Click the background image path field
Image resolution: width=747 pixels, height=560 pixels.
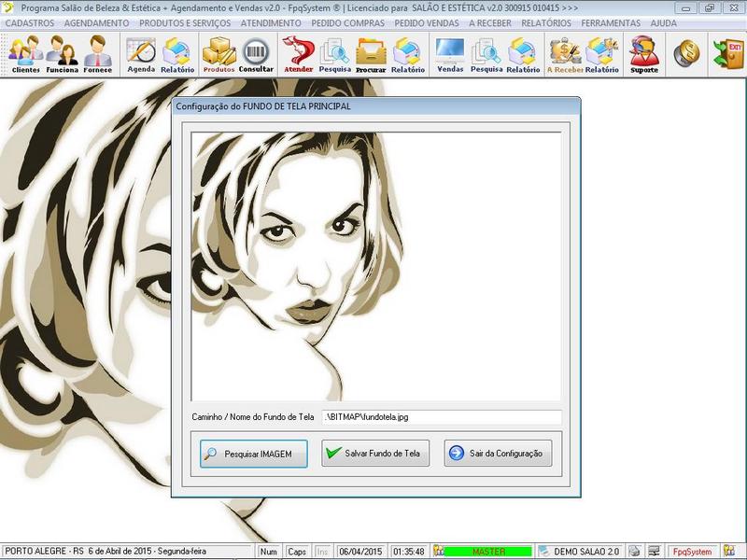[x=442, y=417]
